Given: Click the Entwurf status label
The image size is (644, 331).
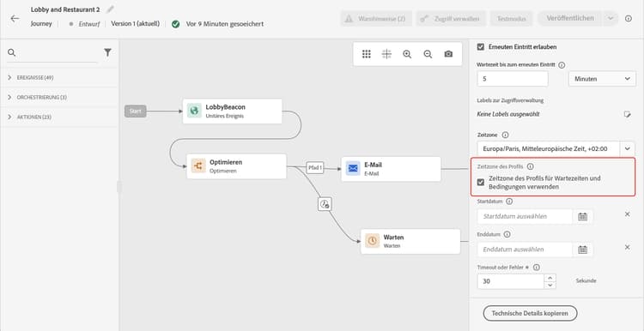Looking at the screenshot, I should 89,24.
